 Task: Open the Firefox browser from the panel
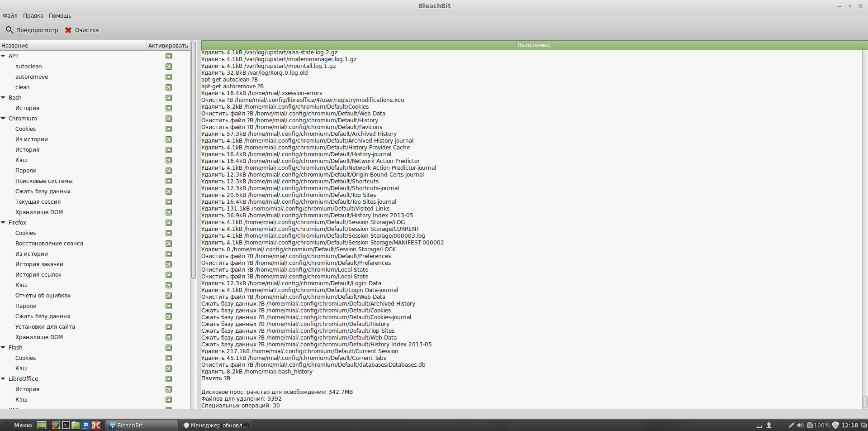pyautogui.click(x=56, y=425)
